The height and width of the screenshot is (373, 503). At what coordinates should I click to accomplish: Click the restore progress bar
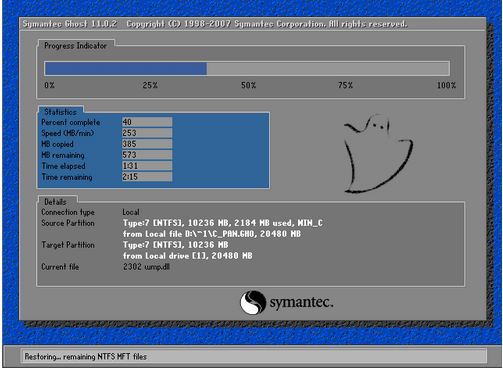247,68
